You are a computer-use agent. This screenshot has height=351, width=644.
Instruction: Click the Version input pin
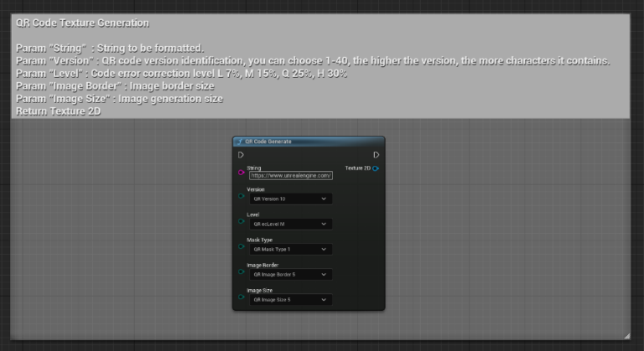click(x=241, y=196)
